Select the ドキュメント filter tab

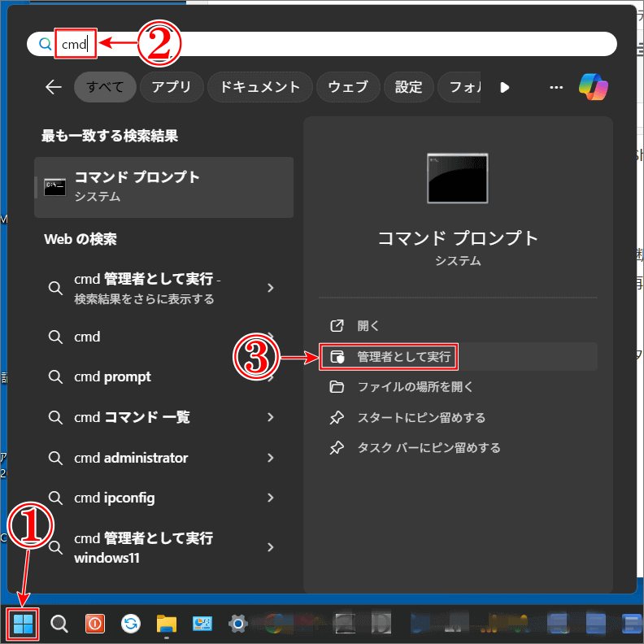[x=260, y=87]
